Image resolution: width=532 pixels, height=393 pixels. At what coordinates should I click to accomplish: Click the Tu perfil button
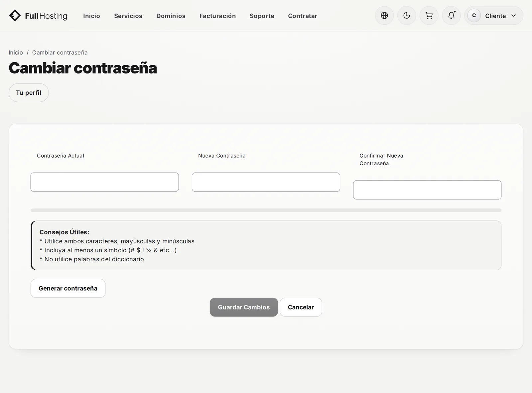(x=29, y=93)
